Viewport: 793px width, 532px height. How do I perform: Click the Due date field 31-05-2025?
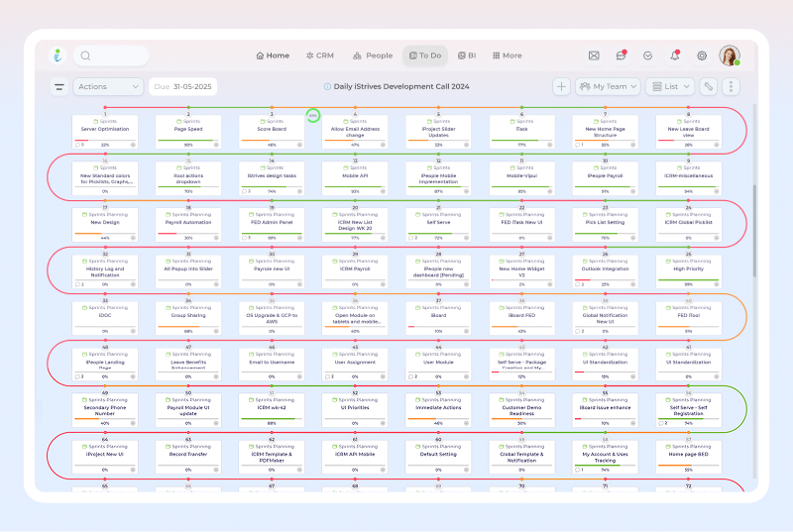(x=182, y=87)
